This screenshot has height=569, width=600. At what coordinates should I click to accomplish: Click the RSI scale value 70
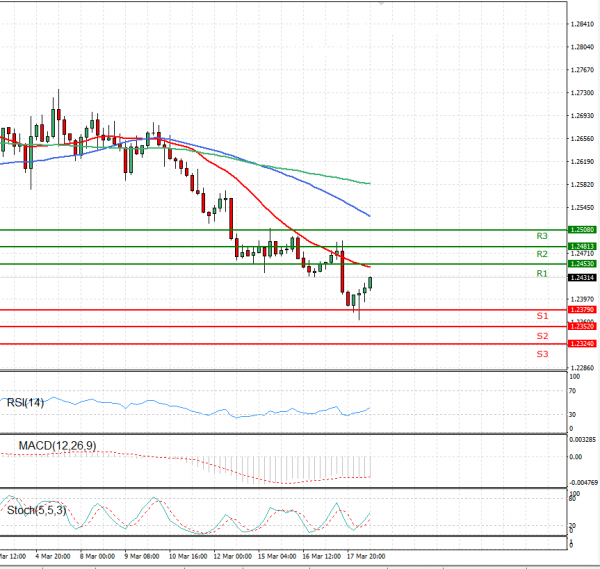tap(572, 391)
